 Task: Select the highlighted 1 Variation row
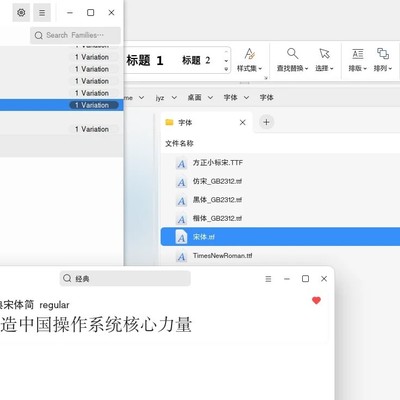[x=62, y=105]
